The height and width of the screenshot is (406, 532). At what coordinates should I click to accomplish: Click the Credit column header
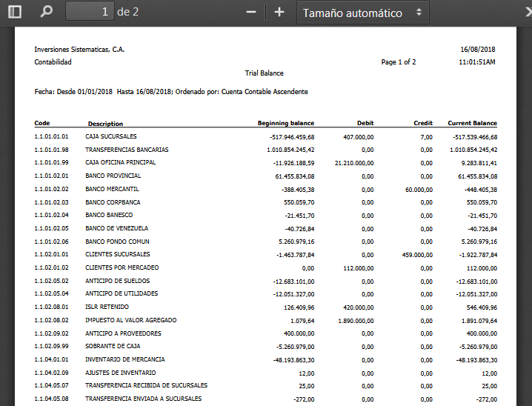(423, 123)
